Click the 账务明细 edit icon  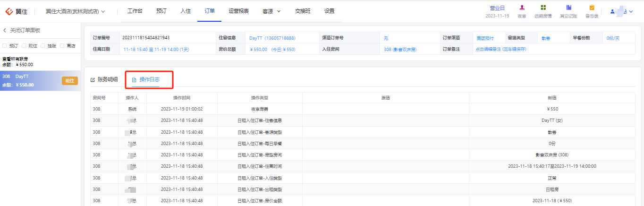(x=93, y=79)
